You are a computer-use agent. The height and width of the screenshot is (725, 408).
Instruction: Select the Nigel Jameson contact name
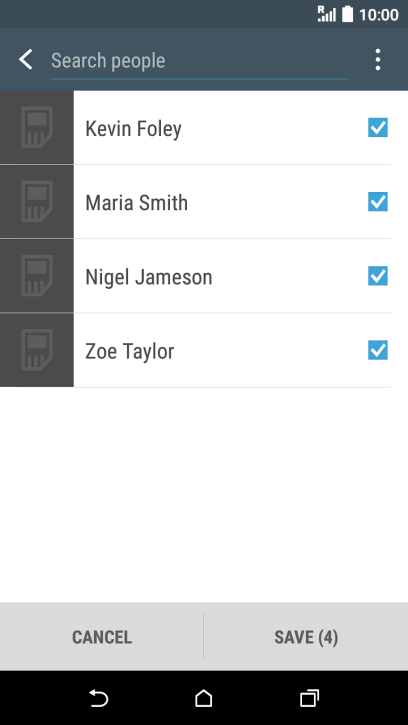coord(148,277)
